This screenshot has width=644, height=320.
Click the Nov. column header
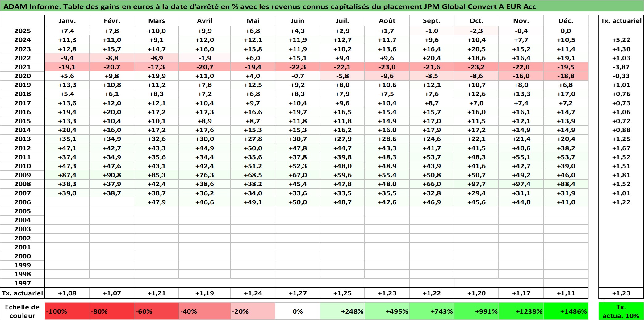pos(521,21)
